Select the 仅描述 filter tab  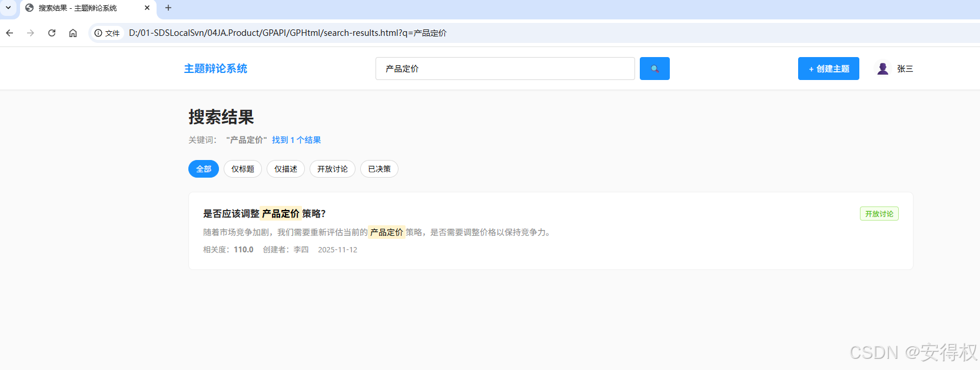pos(285,169)
